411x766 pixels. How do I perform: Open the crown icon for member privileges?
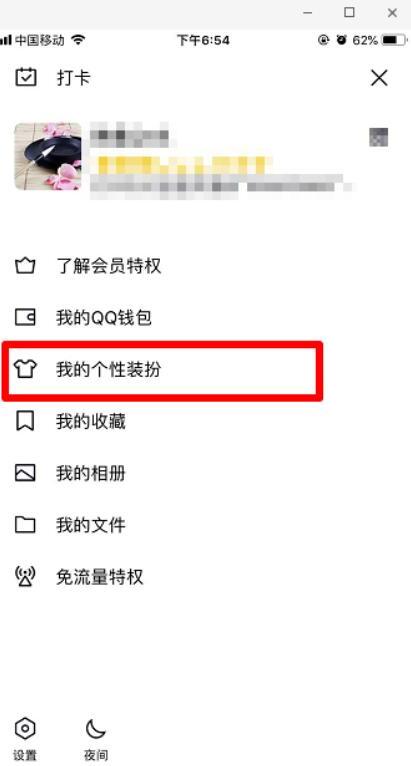point(25,266)
